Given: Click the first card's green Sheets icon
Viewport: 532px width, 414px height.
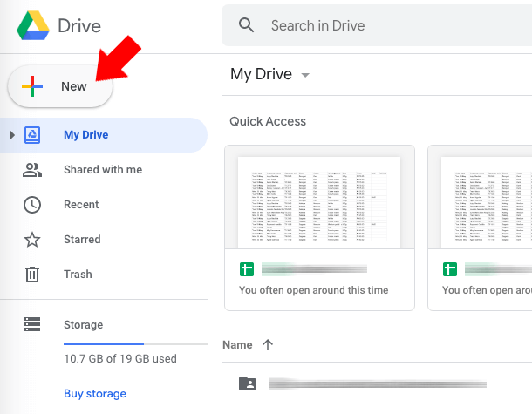Looking at the screenshot, I should click(247, 269).
